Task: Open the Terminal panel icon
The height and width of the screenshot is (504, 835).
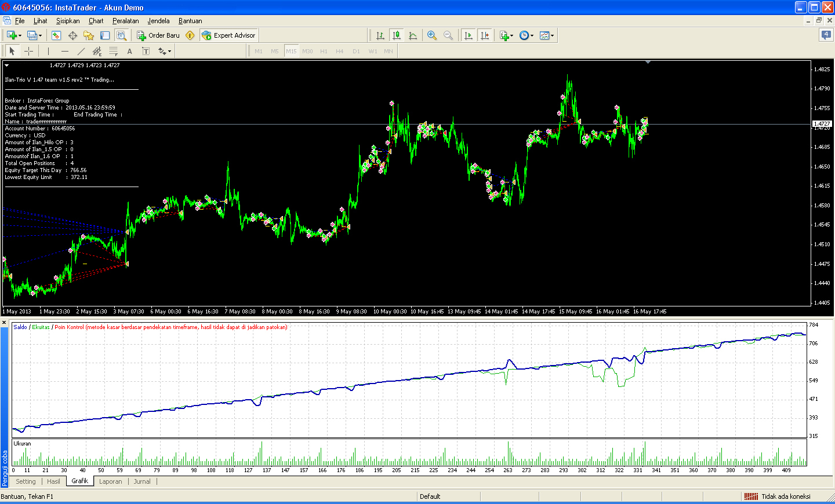Action: point(105,35)
